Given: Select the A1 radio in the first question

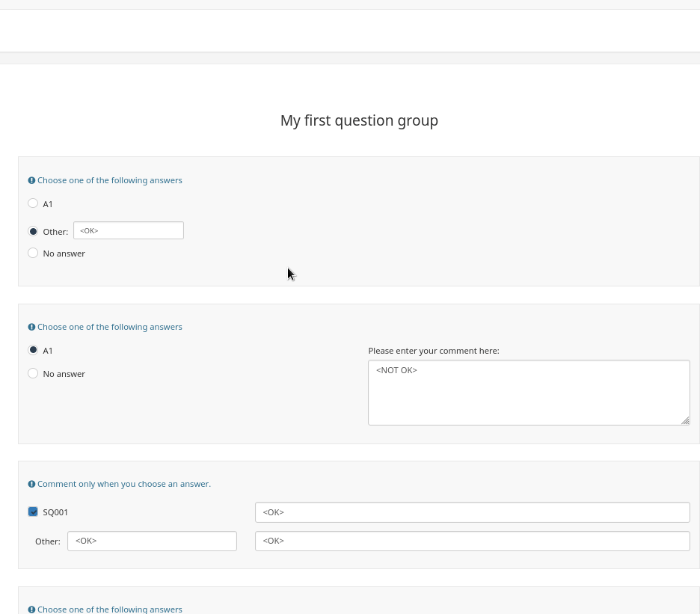Looking at the screenshot, I should click(33, 203).
